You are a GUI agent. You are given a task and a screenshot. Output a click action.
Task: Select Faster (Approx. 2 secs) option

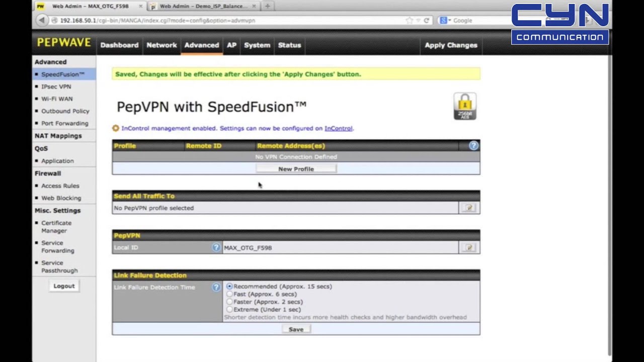pyautogui.click(x=229, y=302)
